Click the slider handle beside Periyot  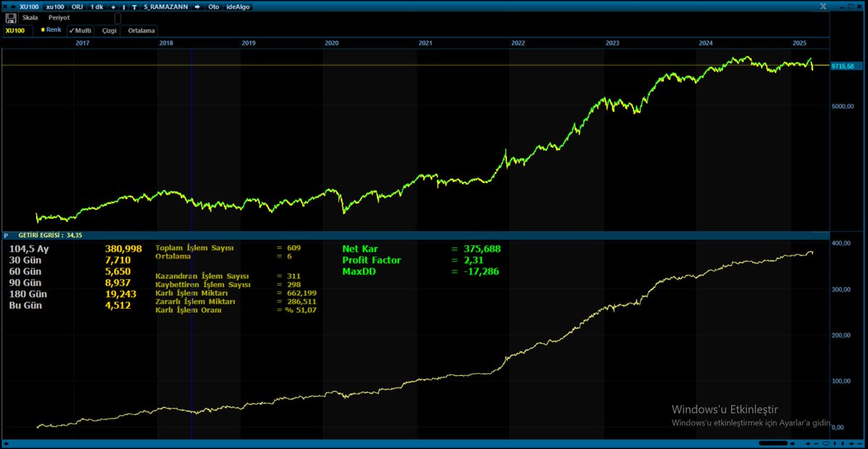pos(118,18)
